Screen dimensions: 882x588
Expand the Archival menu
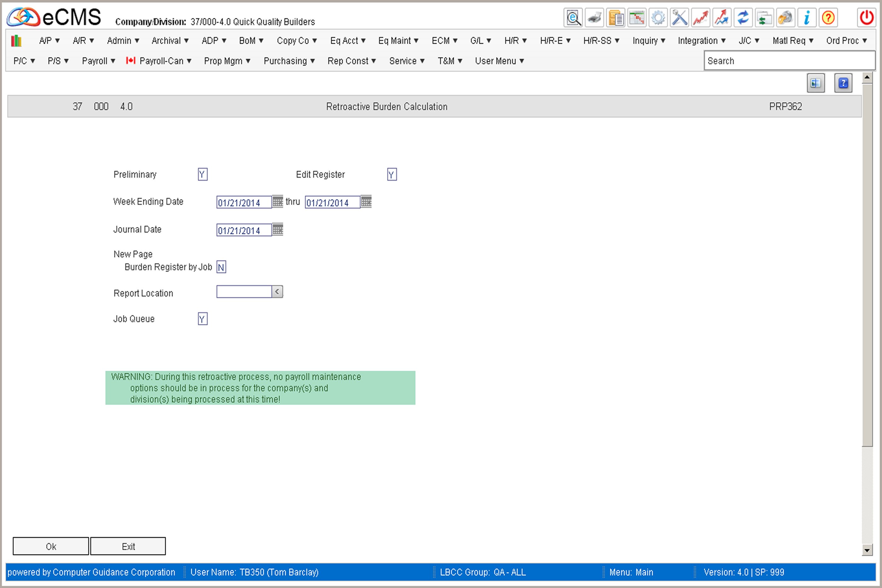[170, 41]
